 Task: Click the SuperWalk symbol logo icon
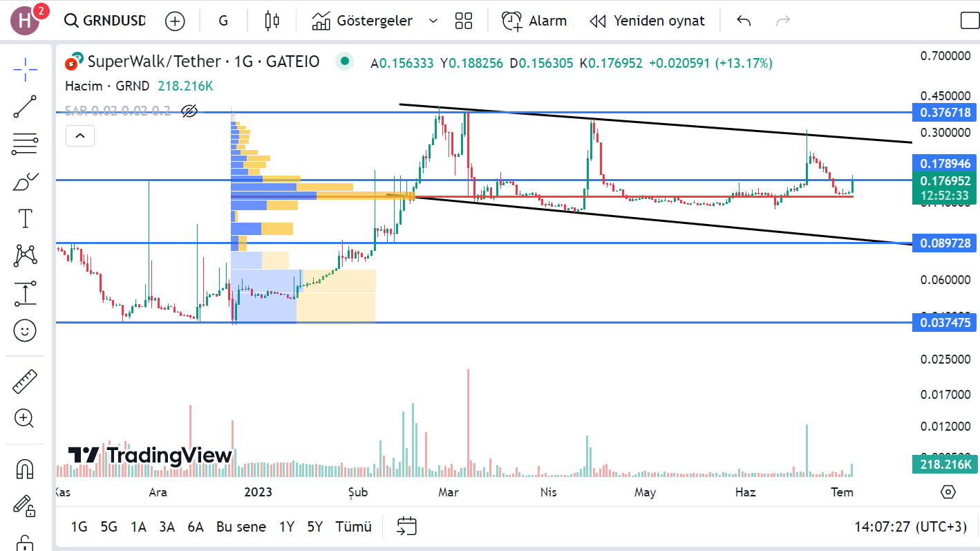(x=74, y=62)
